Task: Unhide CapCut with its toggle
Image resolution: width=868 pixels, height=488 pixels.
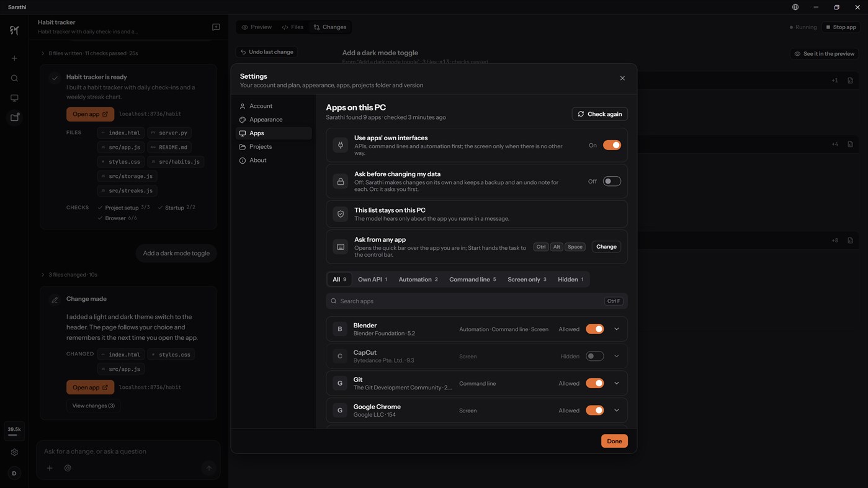Action: [x=594, y=357]
